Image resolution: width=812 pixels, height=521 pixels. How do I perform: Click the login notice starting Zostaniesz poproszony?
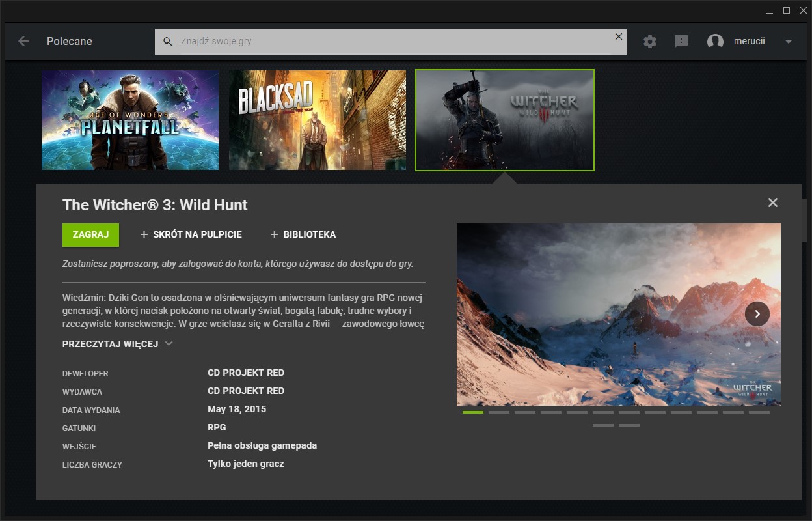pyautogui.click(x=238, y=264)
